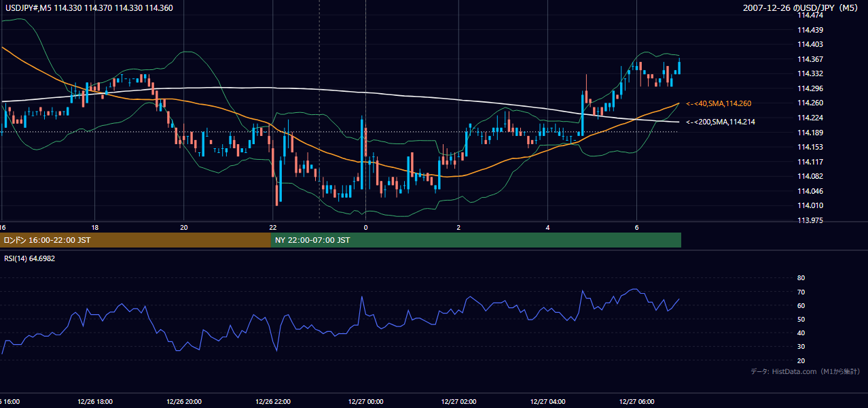Image resolution: width=868 pixels, height=408 pixels.
Task: Click hour label 20 below the price chart
Action: coord(183,227)
